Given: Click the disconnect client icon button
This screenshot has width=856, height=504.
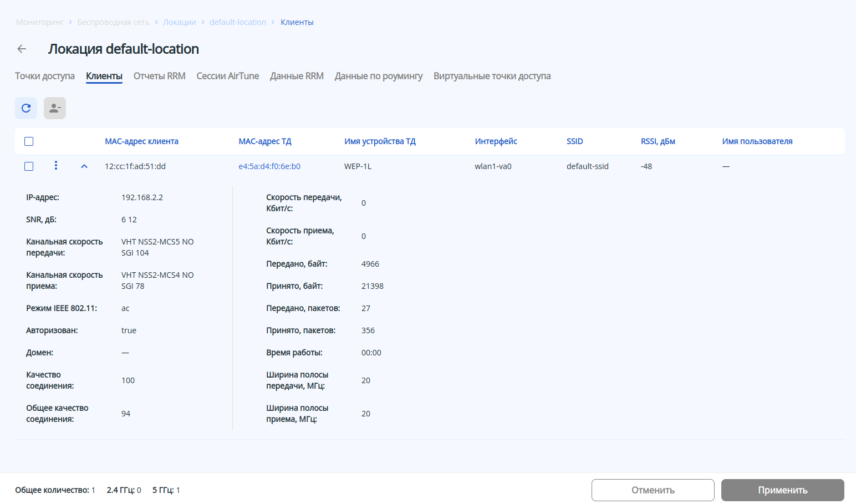Looking at the screenshot, I should point(55,108).
